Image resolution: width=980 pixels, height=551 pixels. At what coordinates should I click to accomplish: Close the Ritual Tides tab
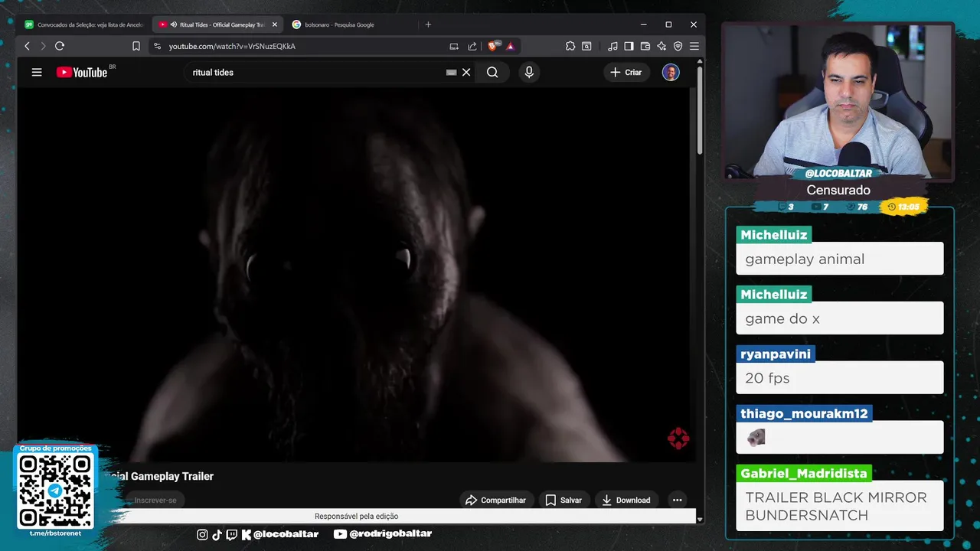[275, 24]
